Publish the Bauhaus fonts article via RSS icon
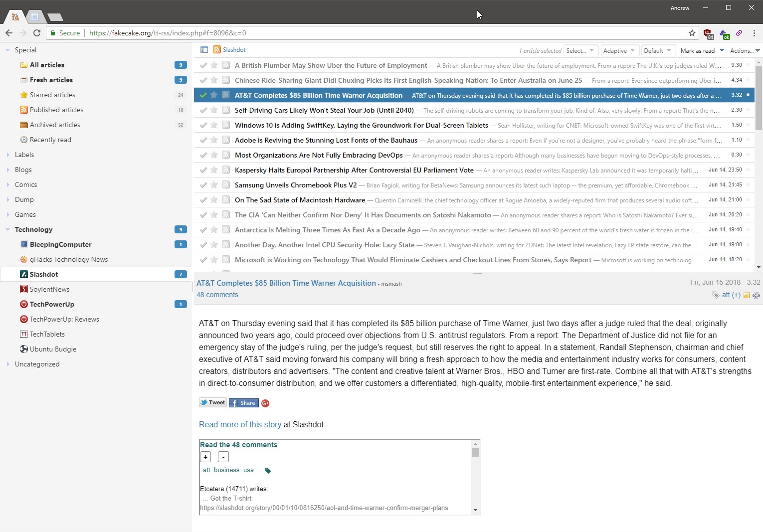This screenshot has height=532, width=763. [x=226, y=140]
